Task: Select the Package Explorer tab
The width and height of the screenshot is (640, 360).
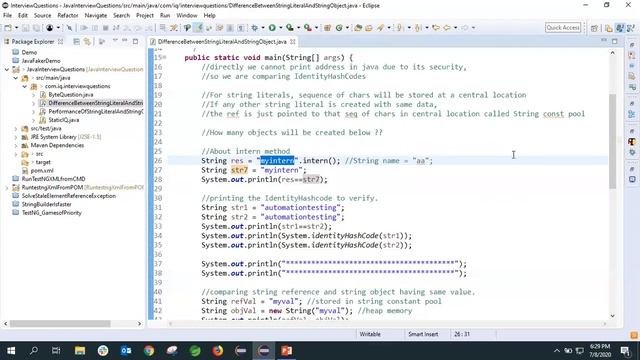Action: coord(33,42)
